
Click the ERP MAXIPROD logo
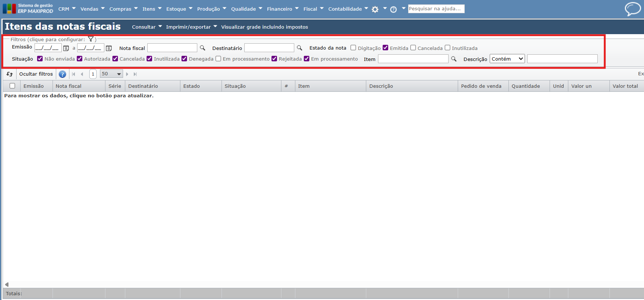tap(28, 8)
